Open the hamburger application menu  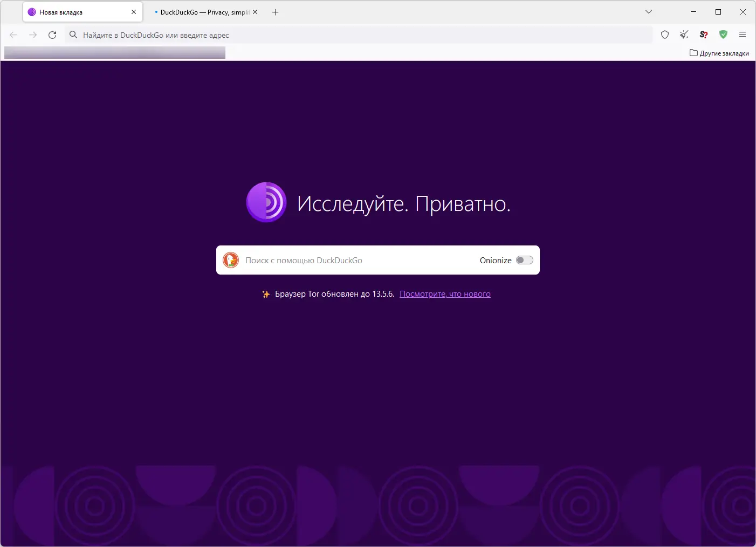[x=743, y=35]
